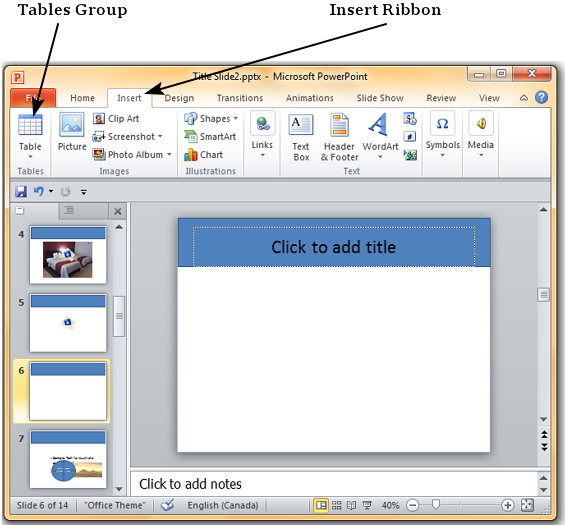Insert Object icon in Text group
Image resolution: width=565 pixels, height=526 pixels.
tap(410, 155)
